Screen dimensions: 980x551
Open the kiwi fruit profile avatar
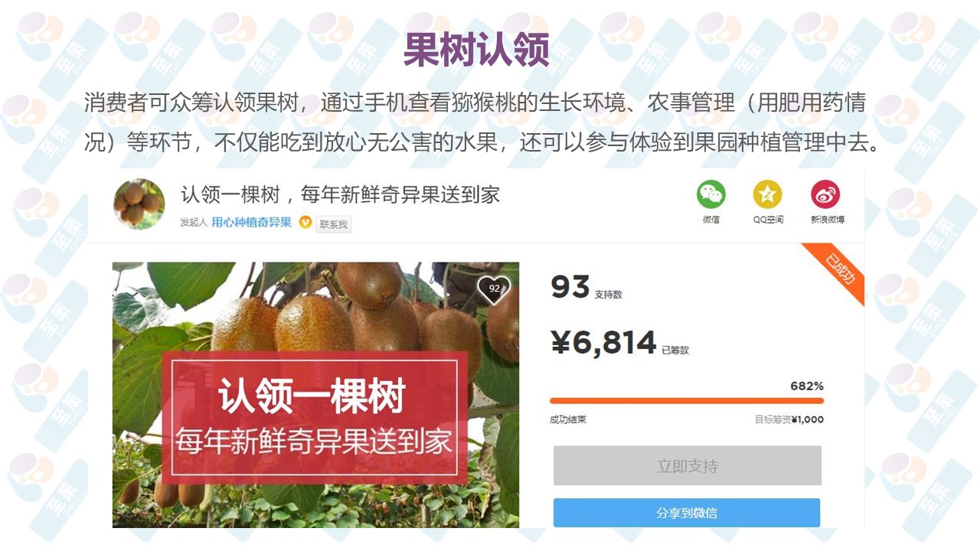tap(139, 204)
